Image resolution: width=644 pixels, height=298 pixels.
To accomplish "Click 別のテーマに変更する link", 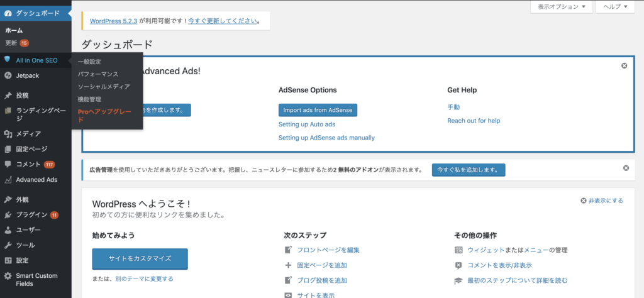I will coord(144,279).
